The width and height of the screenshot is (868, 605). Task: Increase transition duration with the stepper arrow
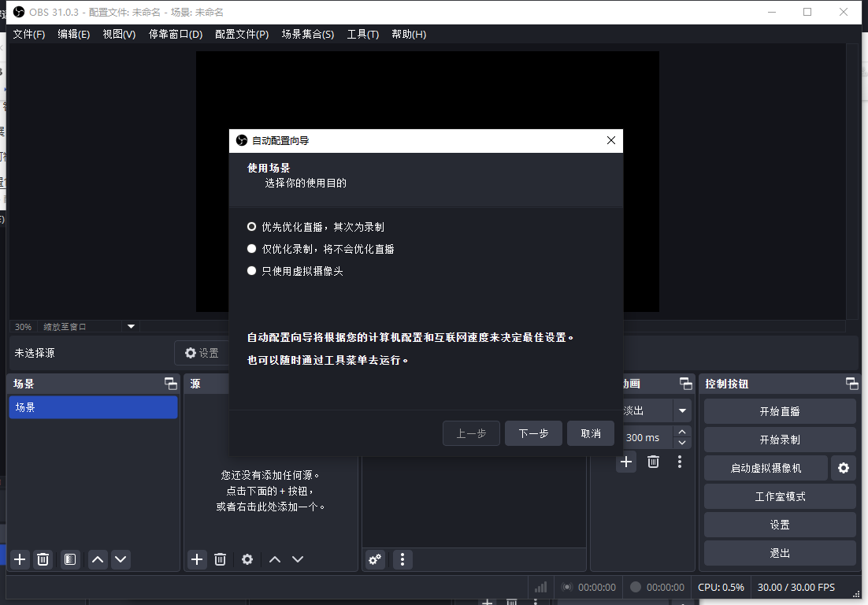click(x=682, y=432)
